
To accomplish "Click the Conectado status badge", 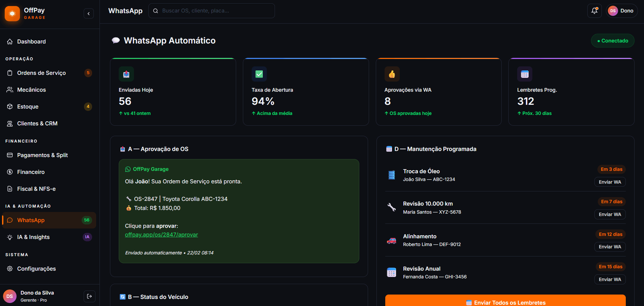I will (612, 41).
